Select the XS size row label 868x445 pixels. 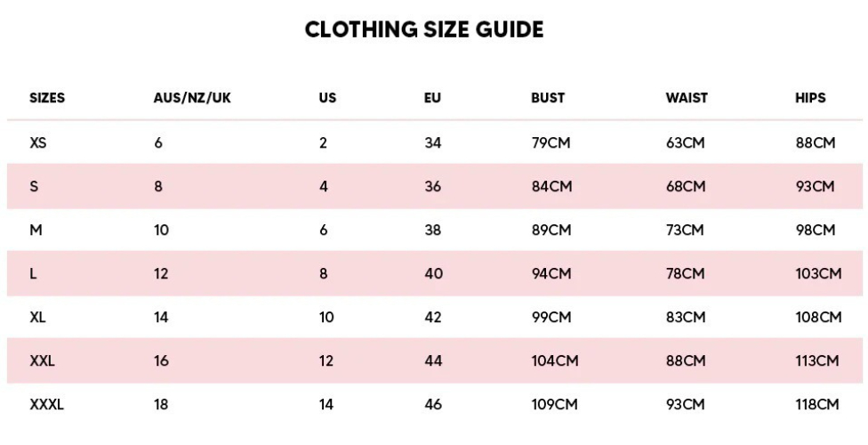tap(38, 142)
